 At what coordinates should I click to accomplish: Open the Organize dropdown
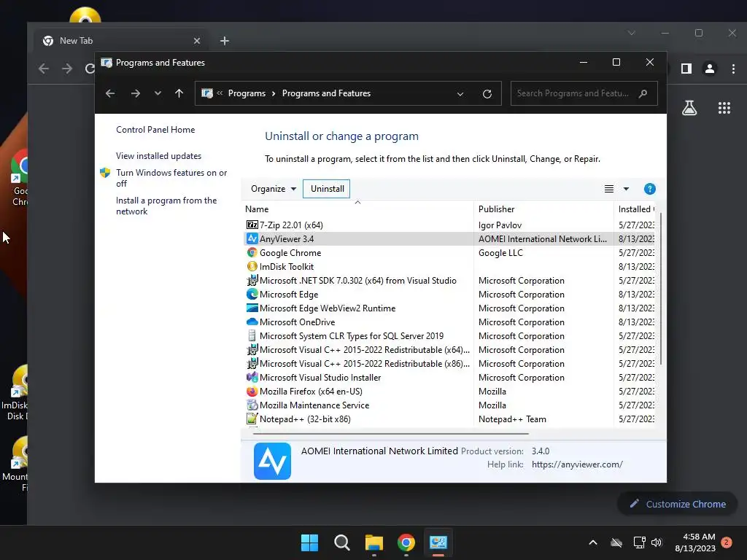(x=274, y=189)
